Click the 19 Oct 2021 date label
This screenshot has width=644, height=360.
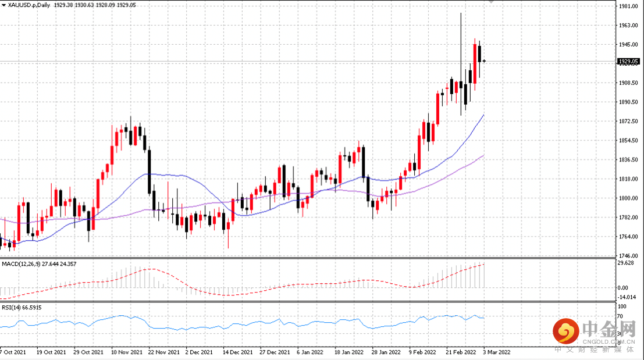(x=51, y=352)
